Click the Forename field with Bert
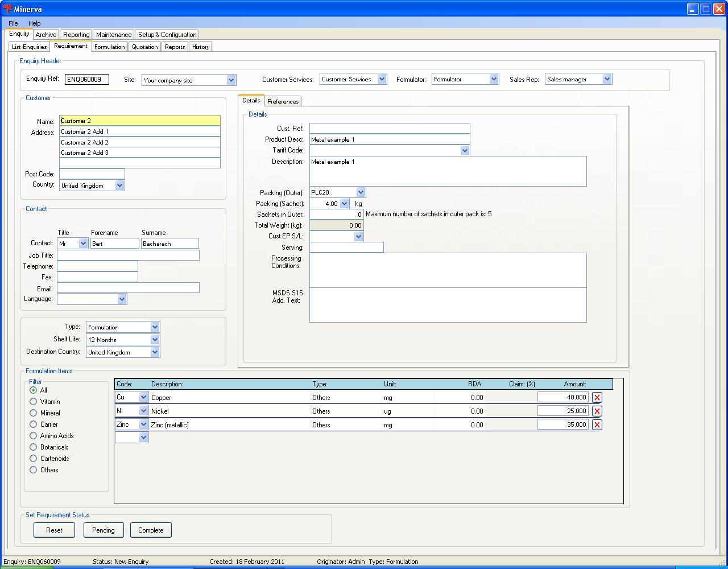Viewport: 728px width, 569px height. tap(114, 244)
